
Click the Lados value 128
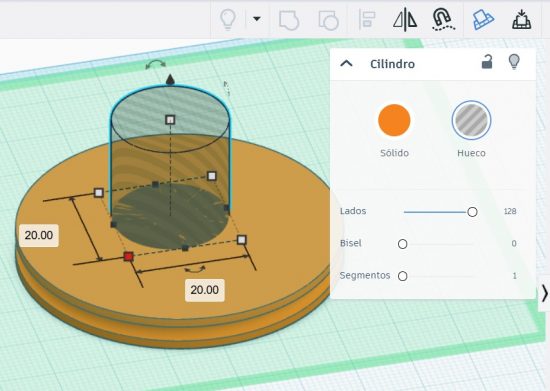click(510, 211)
